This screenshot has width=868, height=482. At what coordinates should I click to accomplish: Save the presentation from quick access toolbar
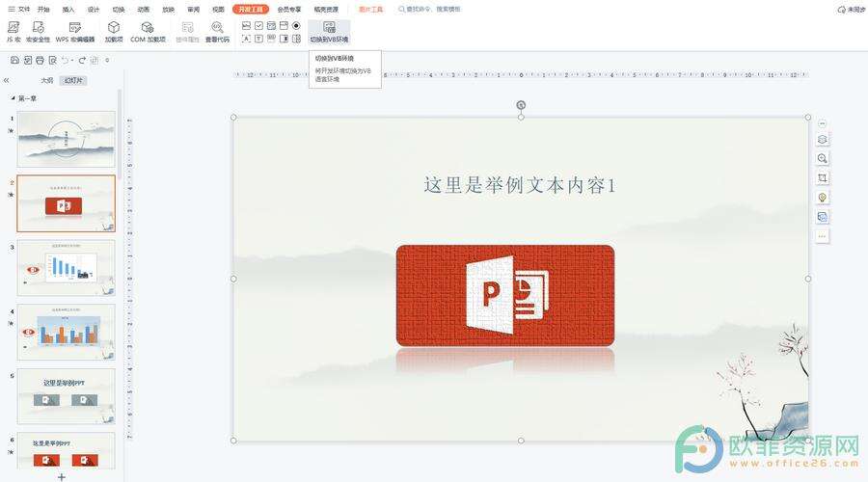point(14,60)
